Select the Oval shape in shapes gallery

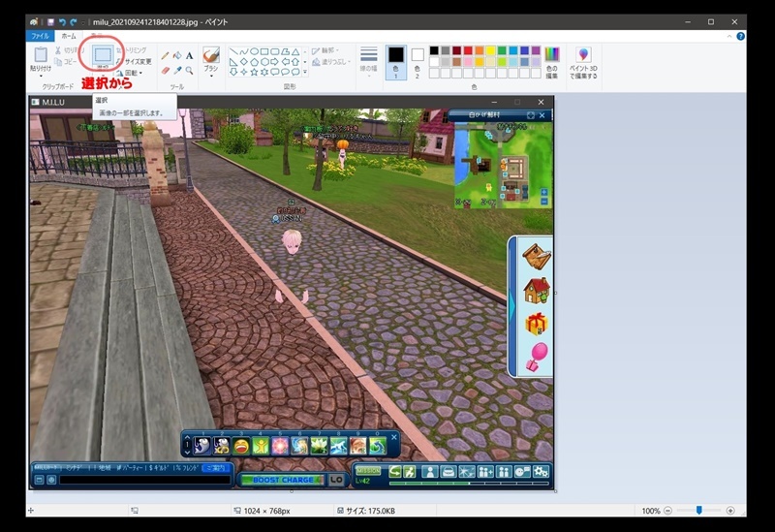click(x=254, y=51)
